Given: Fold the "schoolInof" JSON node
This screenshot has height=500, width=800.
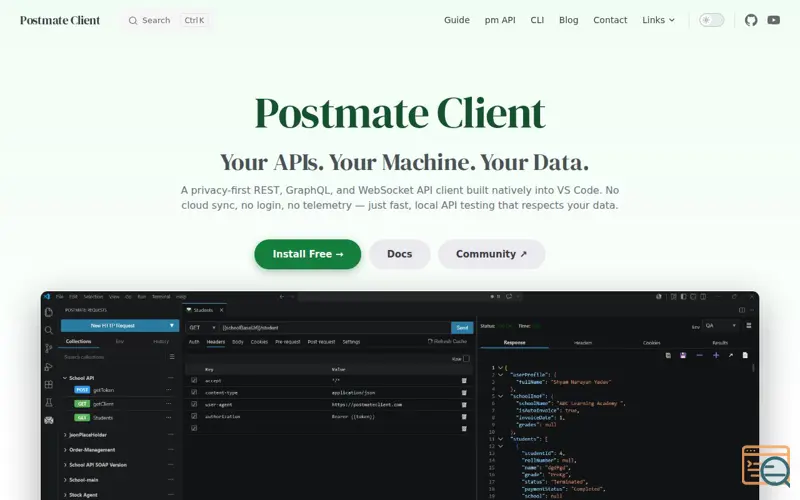Looking at the screenshot, I should click(501, 396).
